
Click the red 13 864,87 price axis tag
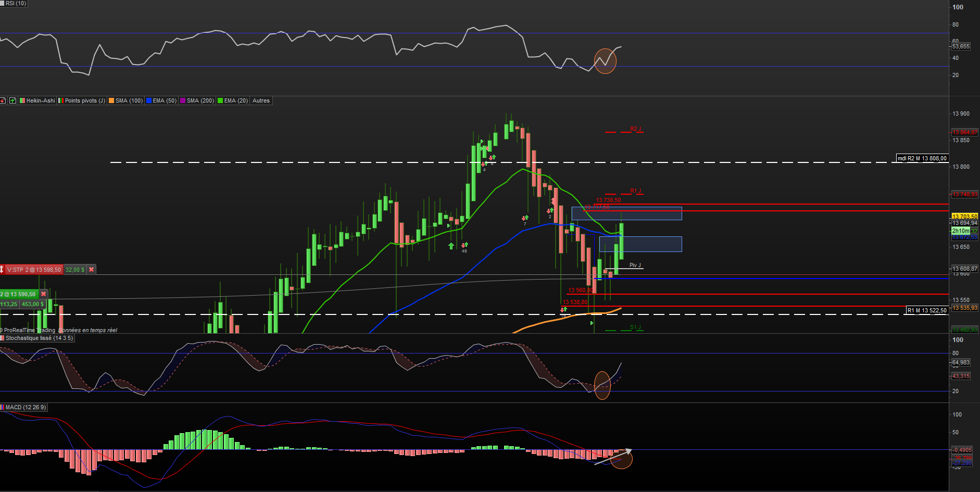[x=965, y=132]
